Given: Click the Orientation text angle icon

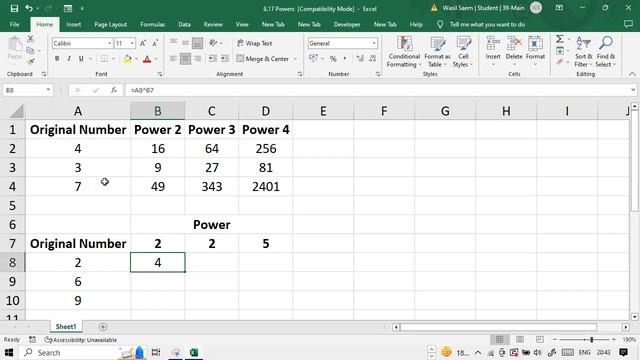Looking at the screenshot, I should 213,43.
